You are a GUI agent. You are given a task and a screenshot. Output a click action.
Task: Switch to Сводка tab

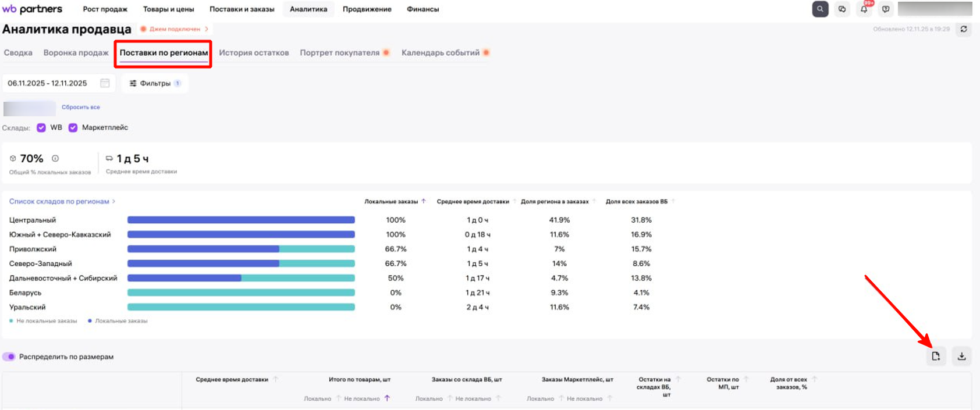coord(18,52)
